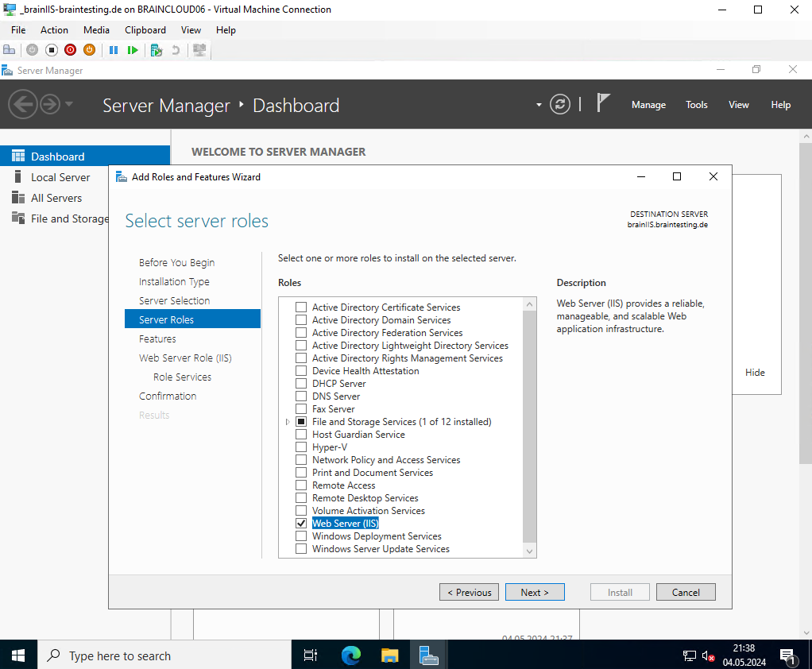Click roles list scroll-up arrow
812x669 pixels.
[529, 304]
